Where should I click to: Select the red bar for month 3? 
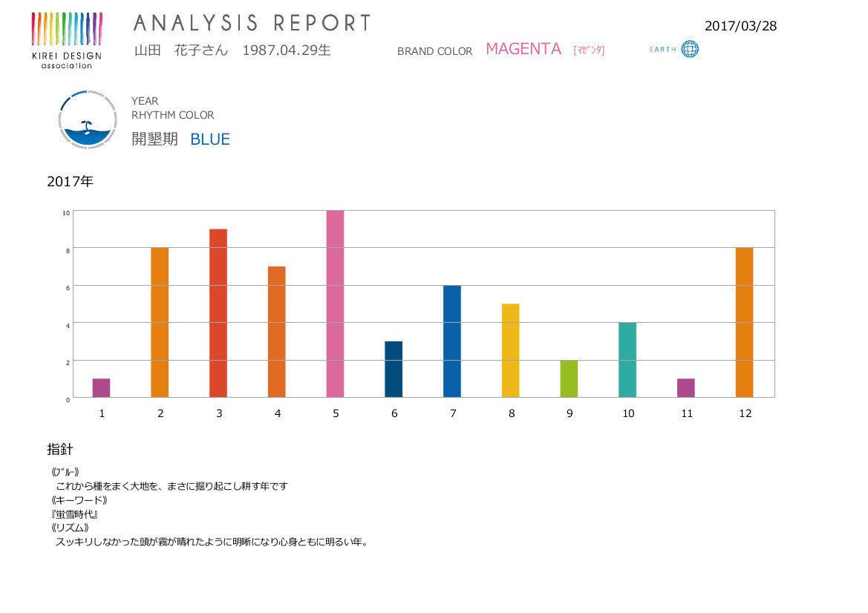(218, 313)
